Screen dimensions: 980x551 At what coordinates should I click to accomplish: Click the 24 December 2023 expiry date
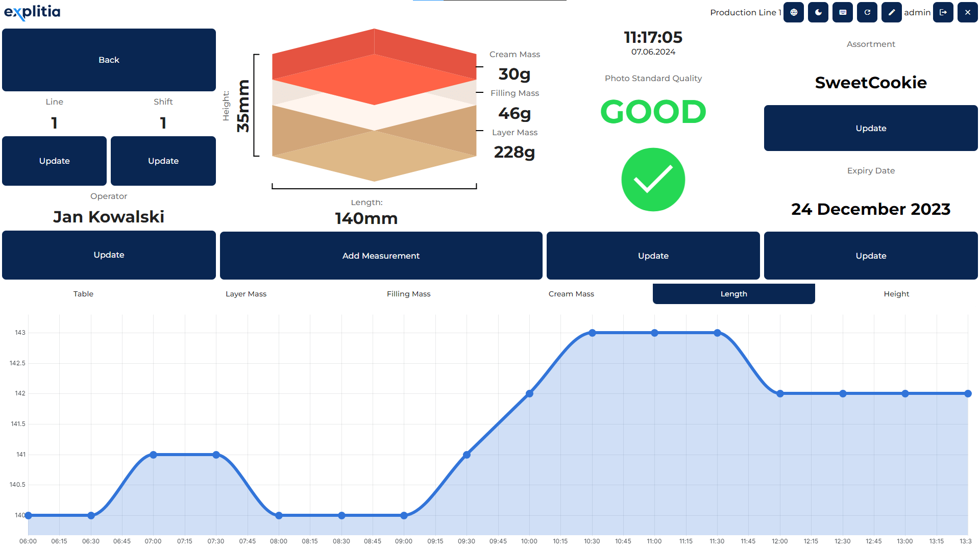[x=871, y=209]
